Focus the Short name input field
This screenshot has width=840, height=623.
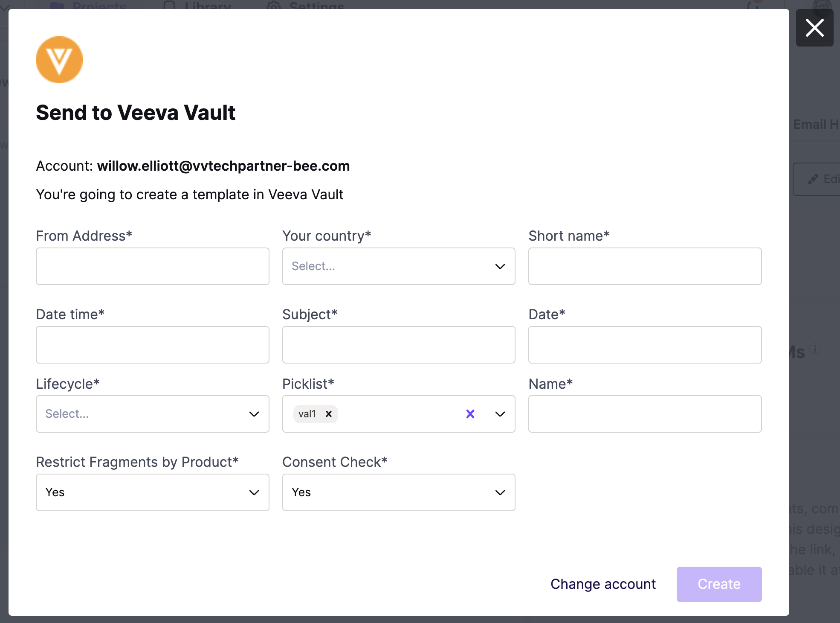(645, 266)
